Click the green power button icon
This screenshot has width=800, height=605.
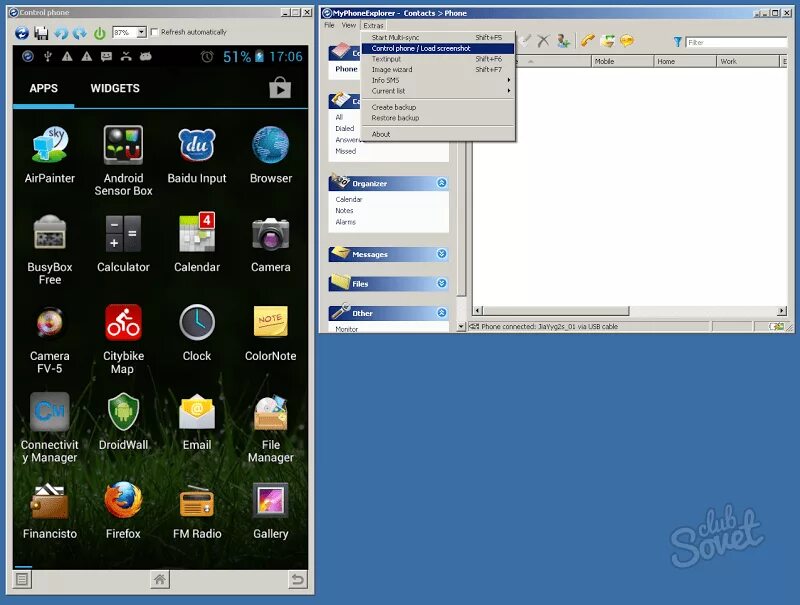pos(99,33)
